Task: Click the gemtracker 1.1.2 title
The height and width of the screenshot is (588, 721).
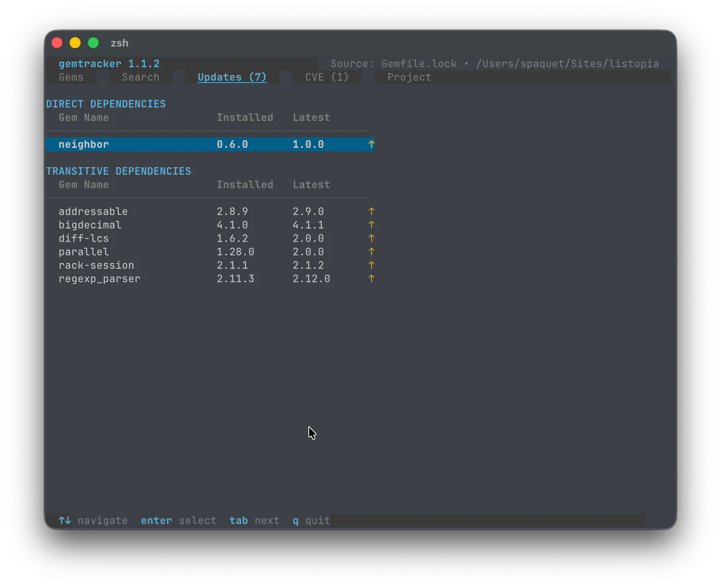Action: point(109,64)
